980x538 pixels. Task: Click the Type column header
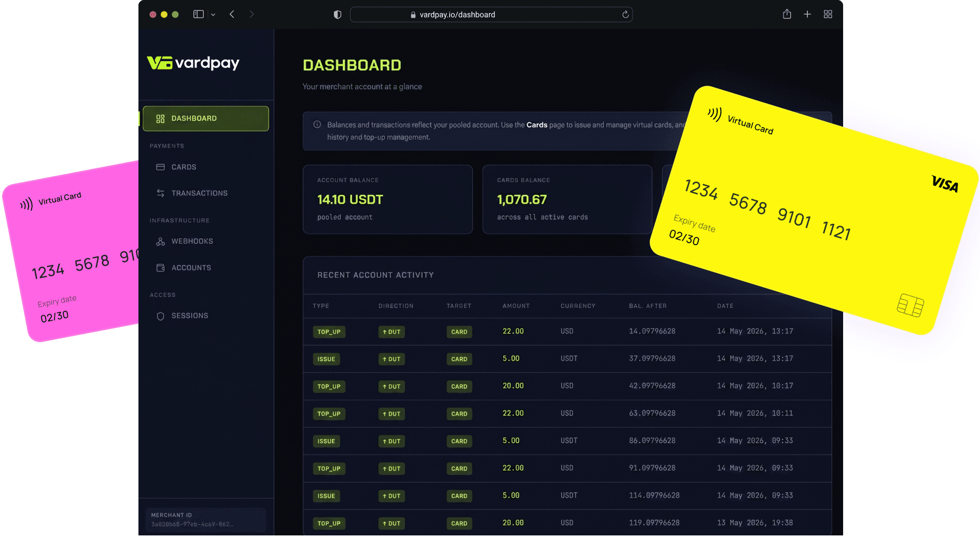pos(321,306)
